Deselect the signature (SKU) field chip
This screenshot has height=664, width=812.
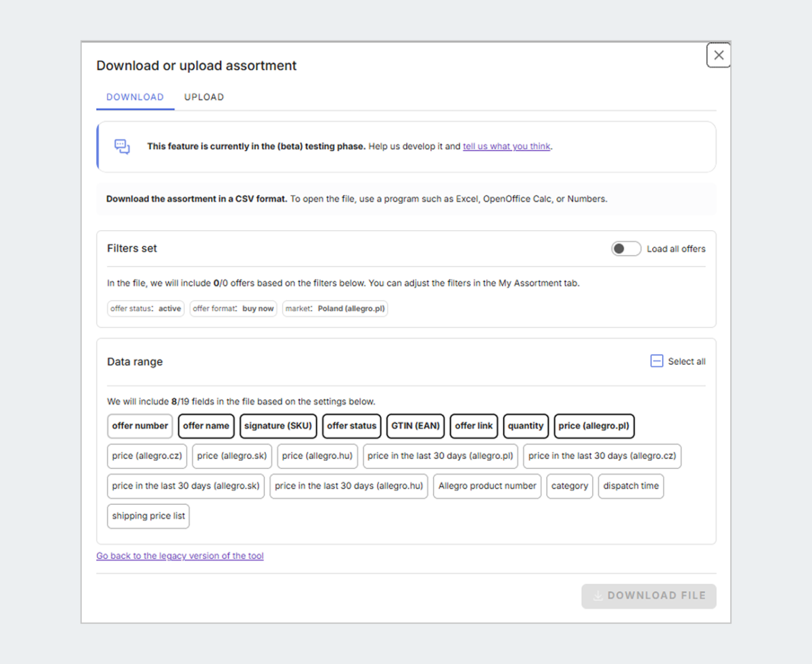(278, 426)
